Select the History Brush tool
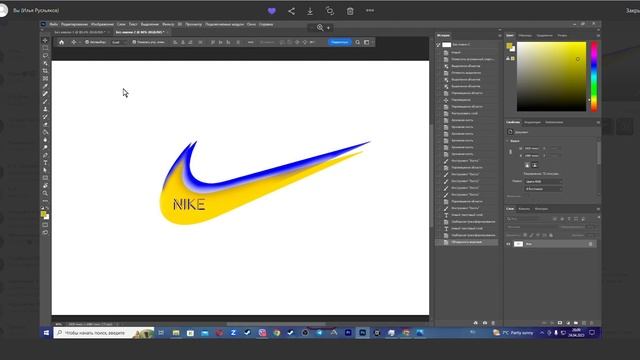The width and height of the screenshot is (640, 360). pyautogui.click(x=45, y=117)
